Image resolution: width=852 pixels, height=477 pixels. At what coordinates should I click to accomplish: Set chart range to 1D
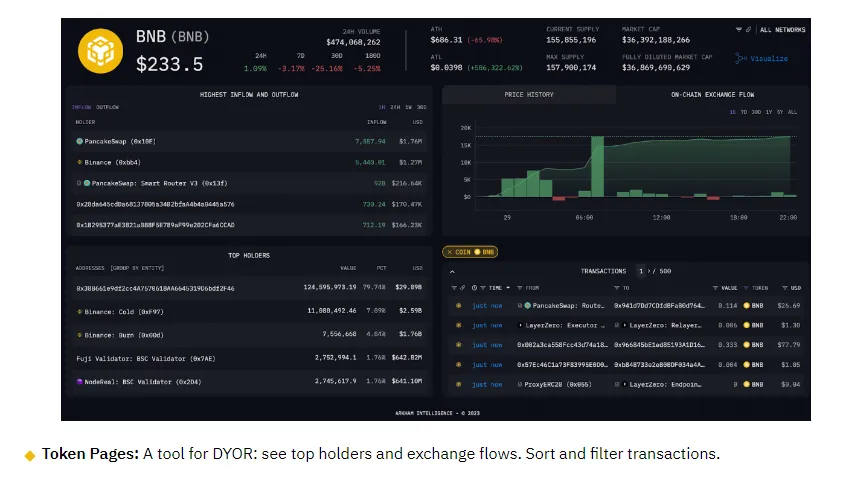click(732, 112)
